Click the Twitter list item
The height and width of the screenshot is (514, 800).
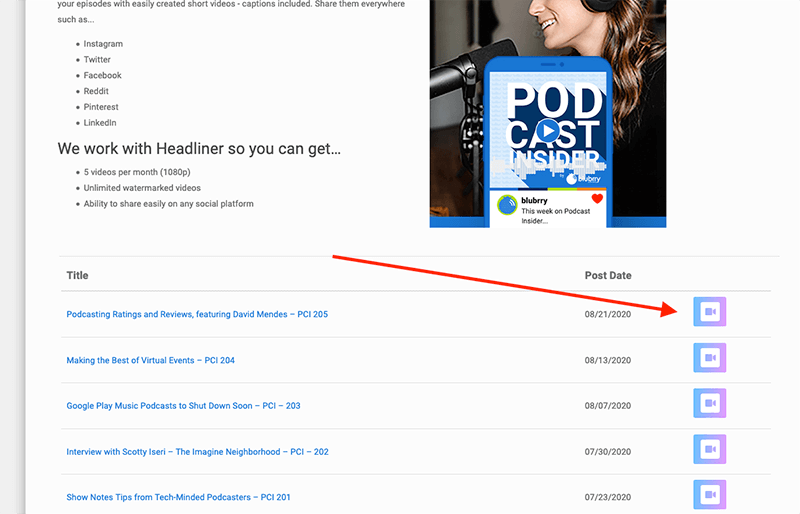click(97, 60)
